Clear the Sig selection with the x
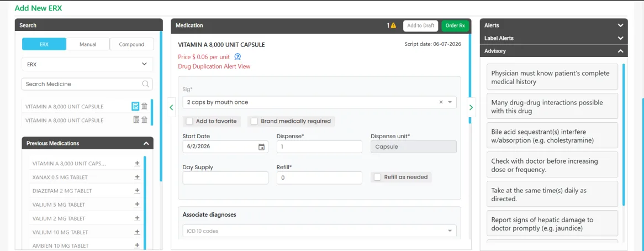 point(441,102)
